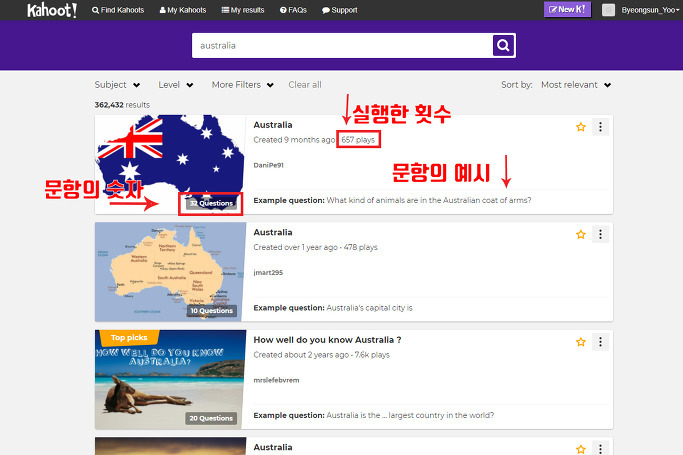Click the search magnifier button

point(503,45)
